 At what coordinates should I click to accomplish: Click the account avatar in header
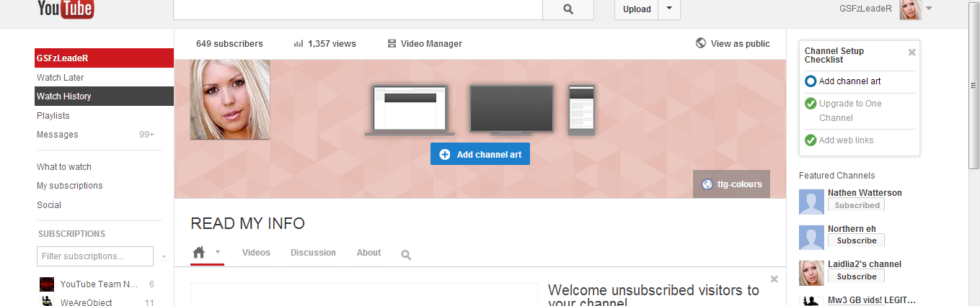coord(910,9)
